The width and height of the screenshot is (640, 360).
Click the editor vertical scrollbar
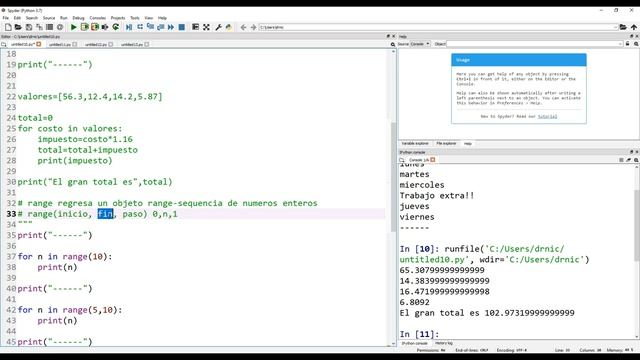tap(393, 177)
